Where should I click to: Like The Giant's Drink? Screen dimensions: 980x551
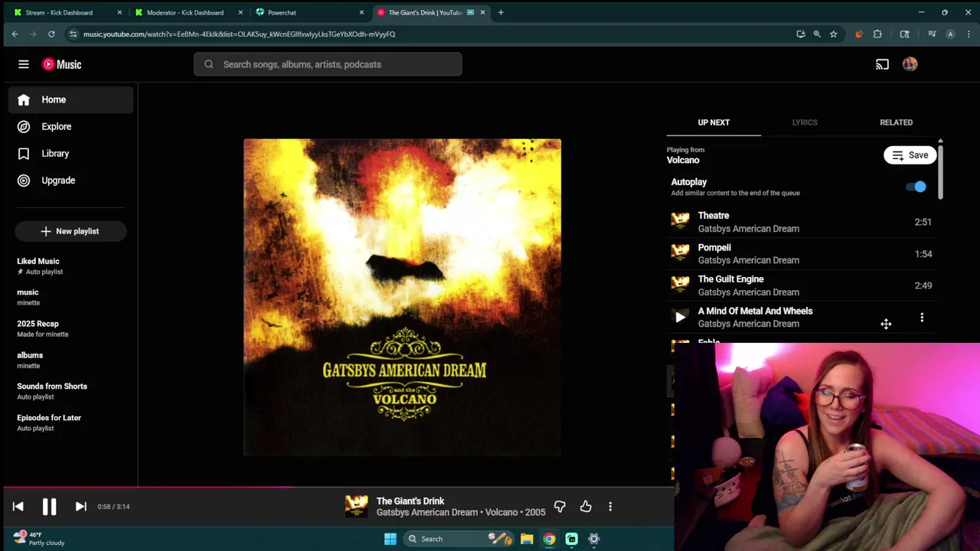586,507
